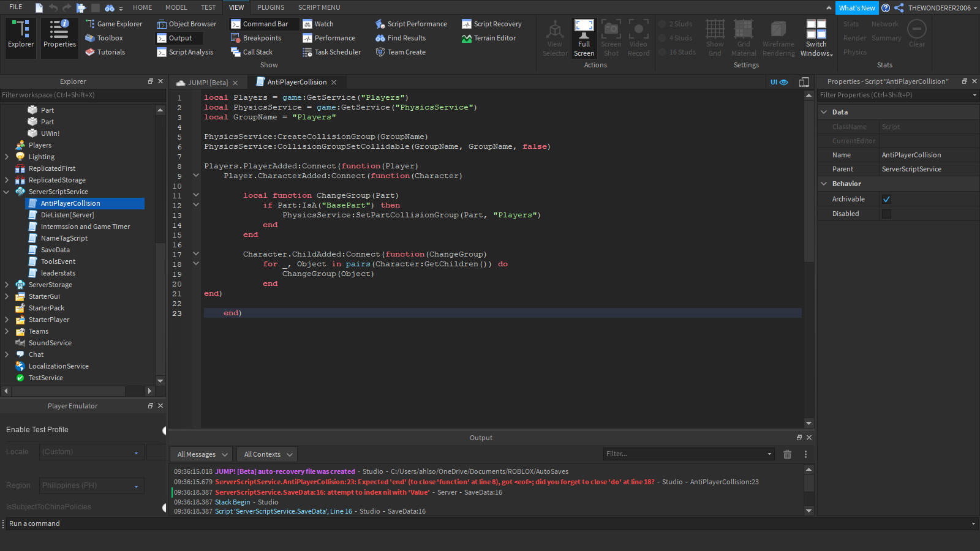Open the All Messages dropdown
The height and width of the screenshot is (551, 980).
pos(202,454)
